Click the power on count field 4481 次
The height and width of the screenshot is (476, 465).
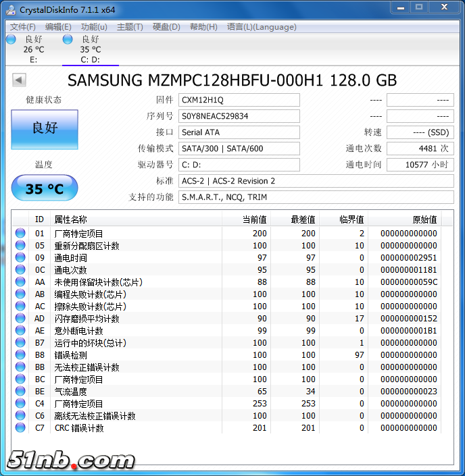click(x=420, y=149)
